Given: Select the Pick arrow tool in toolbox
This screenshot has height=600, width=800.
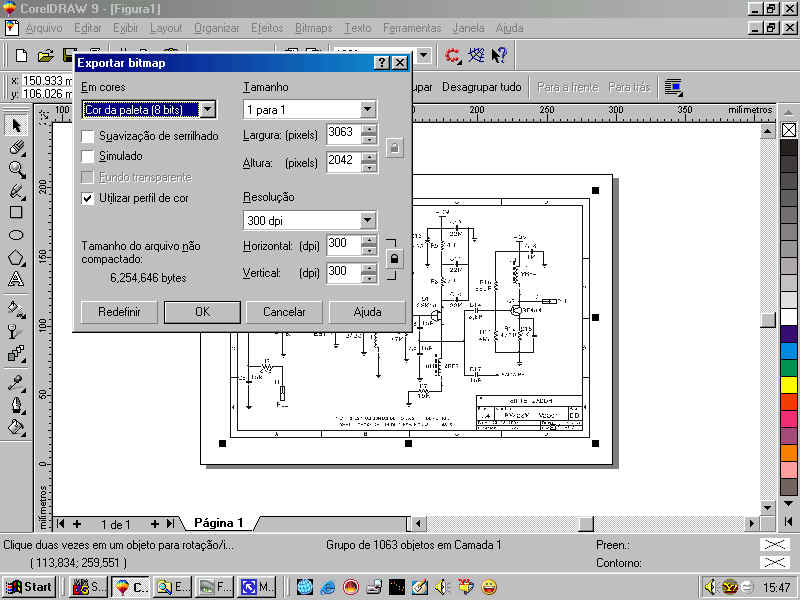Looking at the screenshot, I should tap(16, 125).
